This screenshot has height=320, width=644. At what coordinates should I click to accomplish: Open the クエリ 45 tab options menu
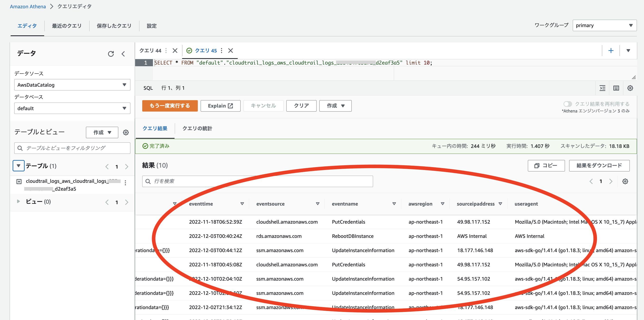pyautogui.click(x=222, y=51)
